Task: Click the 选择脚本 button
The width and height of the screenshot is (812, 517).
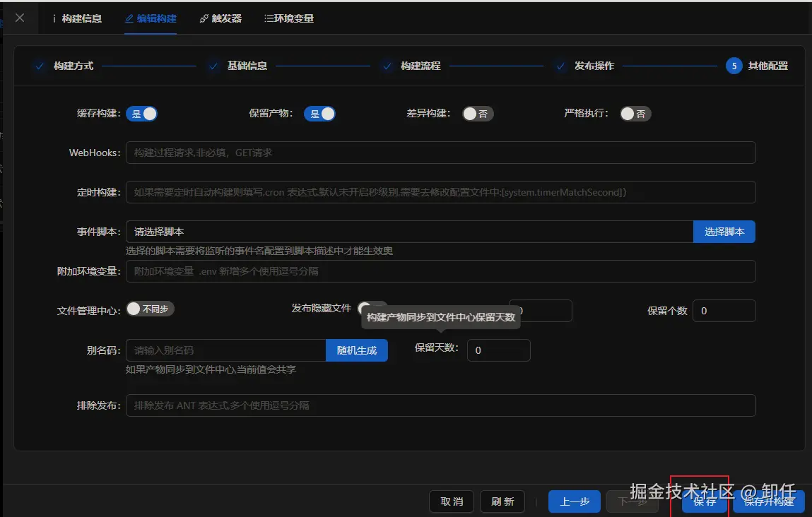Action: pos(724,232)
